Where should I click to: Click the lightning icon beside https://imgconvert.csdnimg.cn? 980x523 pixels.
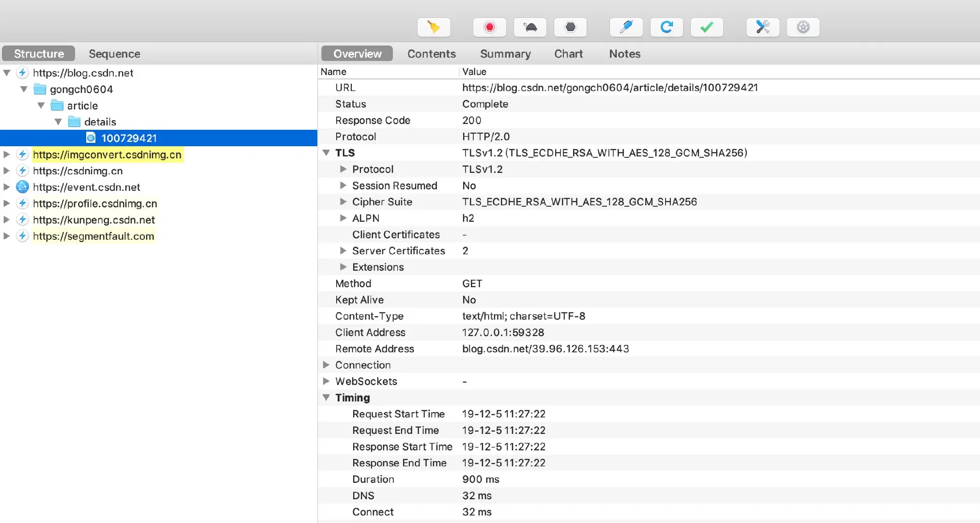[x=22, y=154]
